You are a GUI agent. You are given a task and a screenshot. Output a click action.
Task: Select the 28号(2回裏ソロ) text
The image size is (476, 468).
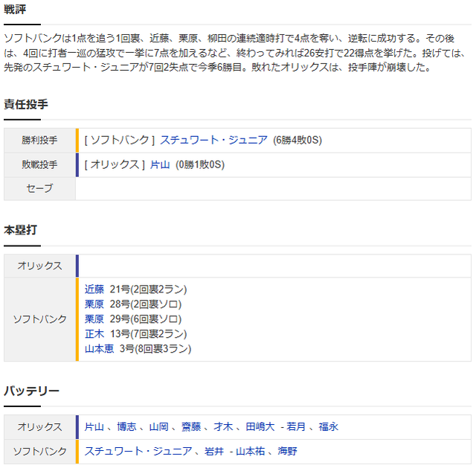[146, 304]
